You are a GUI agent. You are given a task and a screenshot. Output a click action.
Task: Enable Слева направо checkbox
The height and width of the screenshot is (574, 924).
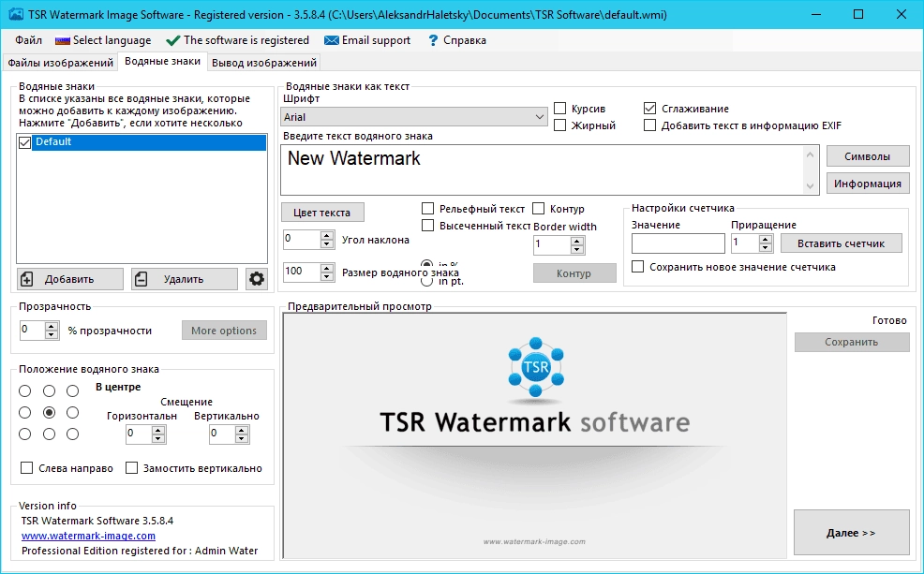[26, 468]
